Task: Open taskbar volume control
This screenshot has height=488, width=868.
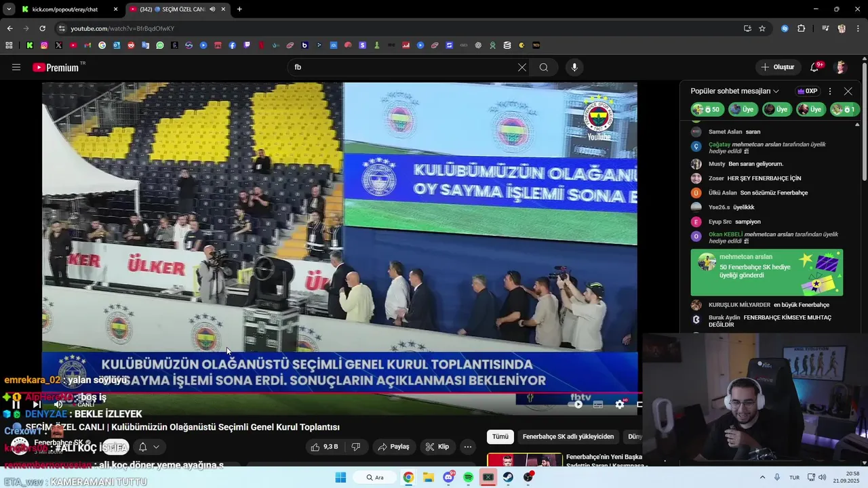Action: (822, 477)
